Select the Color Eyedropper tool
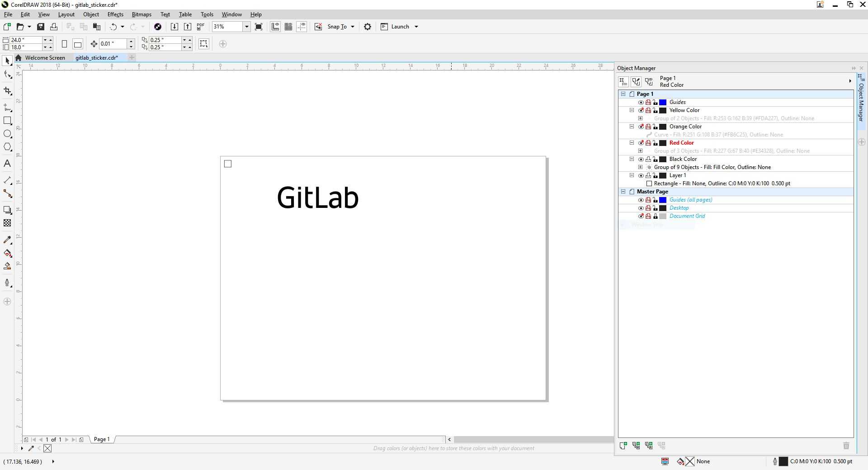 coord(7,240)
